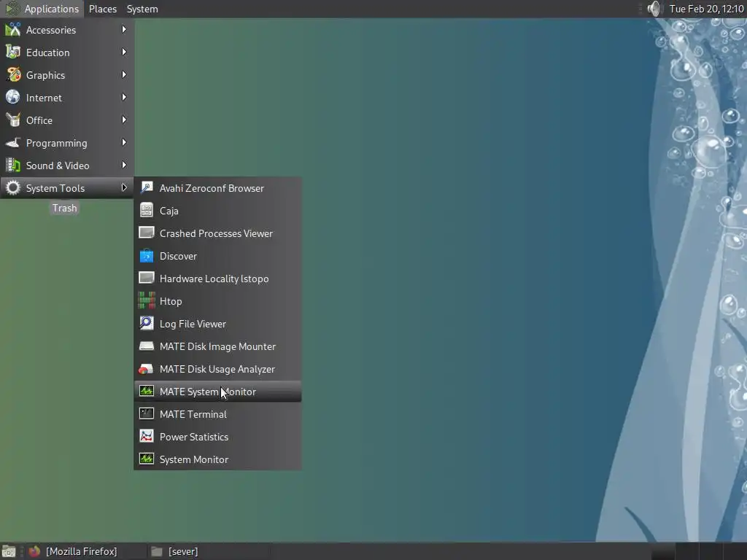Click the Power Statistics icon
This screenshot has width=747, height=560.
coord(147,436)
